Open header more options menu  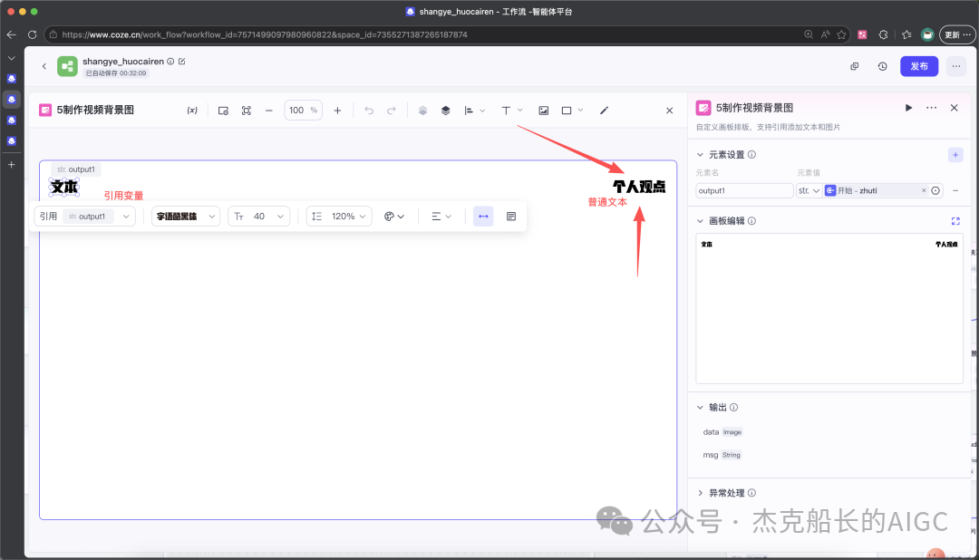tap(956, 66)
